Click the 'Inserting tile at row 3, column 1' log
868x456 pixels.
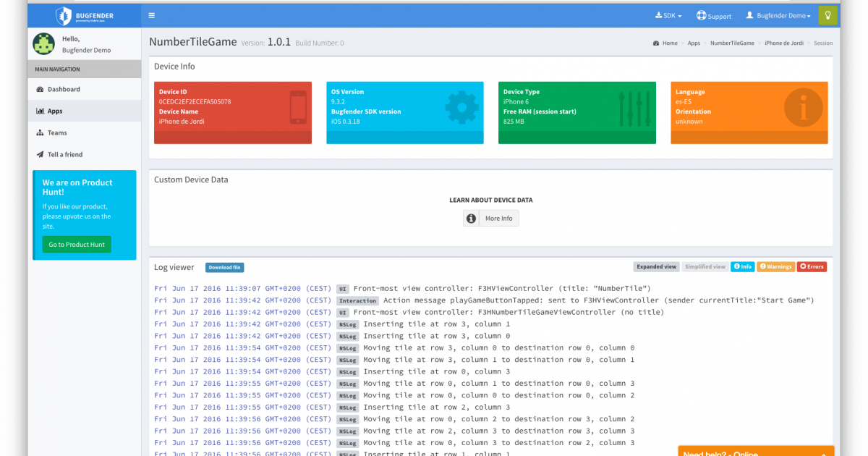(x=437, y=324)
